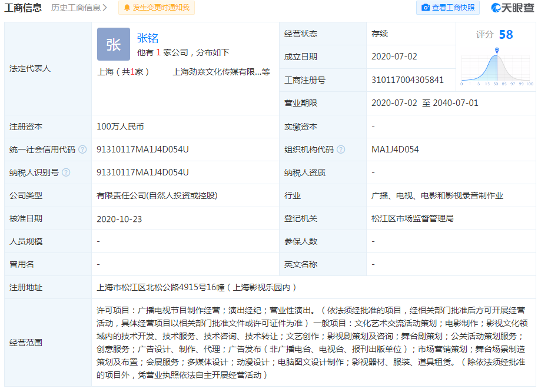
Task: Click the help icon beside 组织机构代码
Action: [x=340, y=150]
